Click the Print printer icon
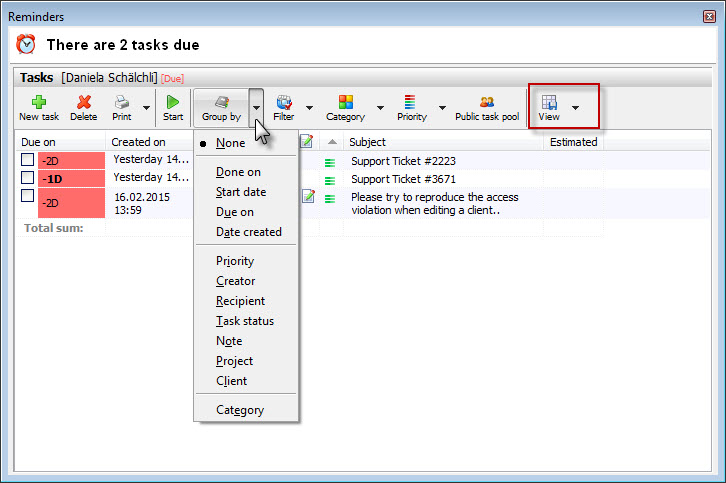Viewport: 726px width, 483px height. tap(122, 102)
